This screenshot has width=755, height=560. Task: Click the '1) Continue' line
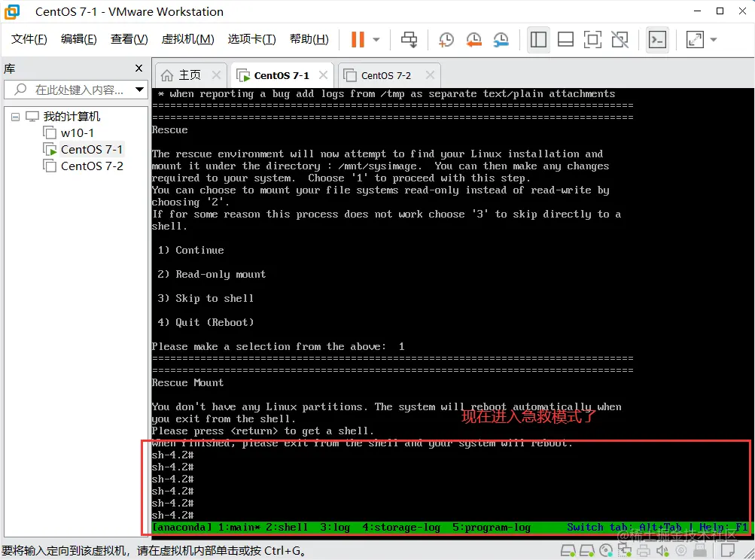pyautogui.click(x=190, y=250)
